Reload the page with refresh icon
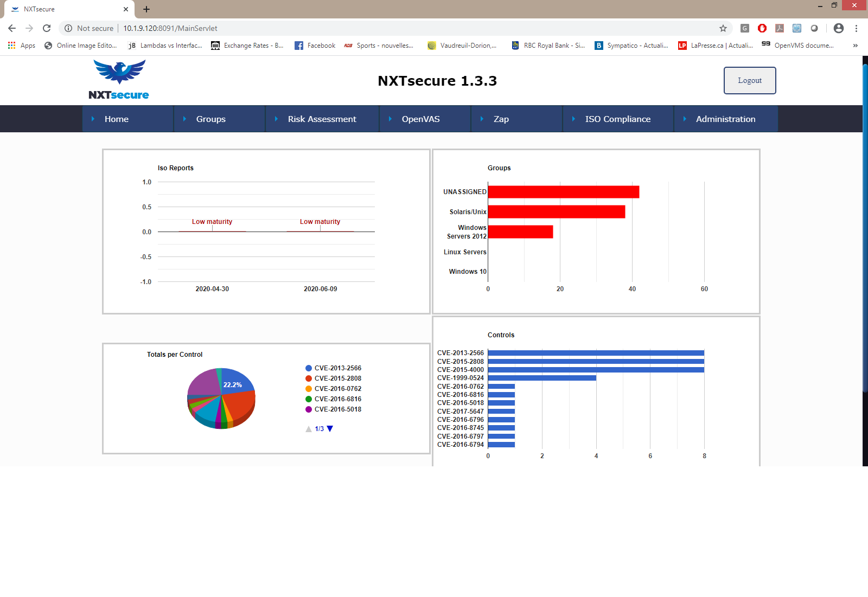This screenshot has height=597, width=868. 47,28
